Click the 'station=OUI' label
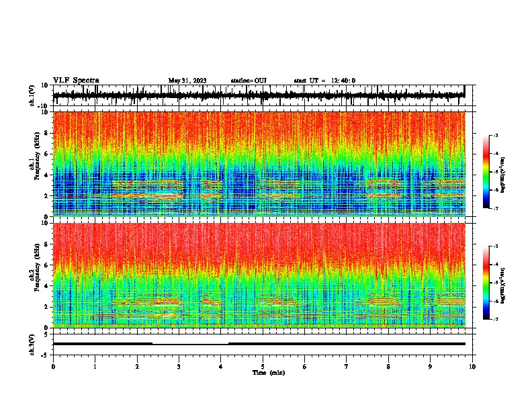Screen dimensions: 532x411 point(249,81)
